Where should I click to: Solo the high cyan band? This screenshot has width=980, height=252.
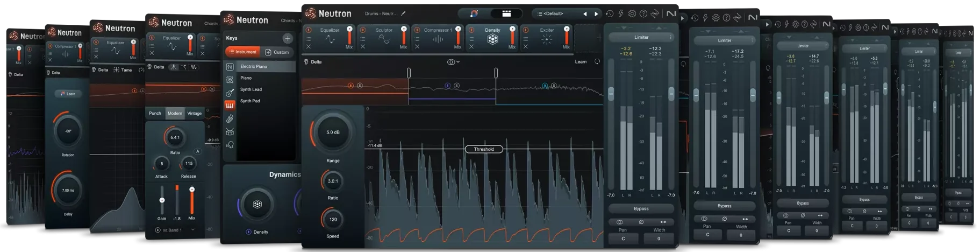tap(554, 86)
